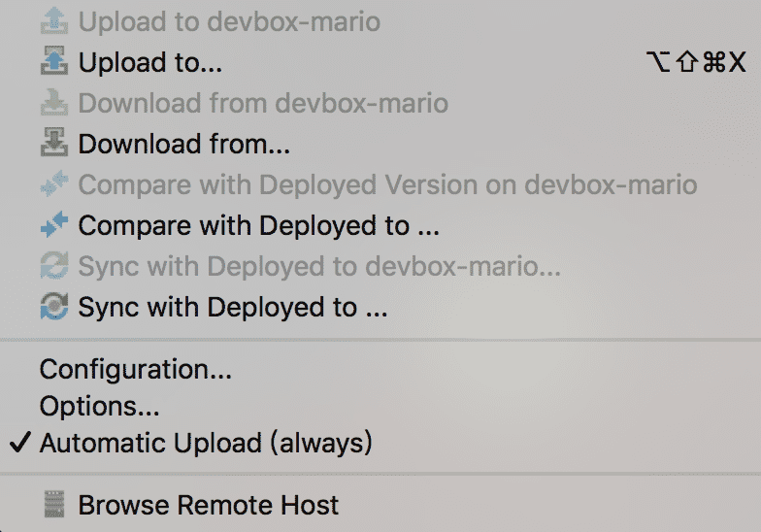This screenshot has height=532, width=761.
Task: Click the sync icon beside "Sync with Deployed to ..."
Action: coord(54,307)
